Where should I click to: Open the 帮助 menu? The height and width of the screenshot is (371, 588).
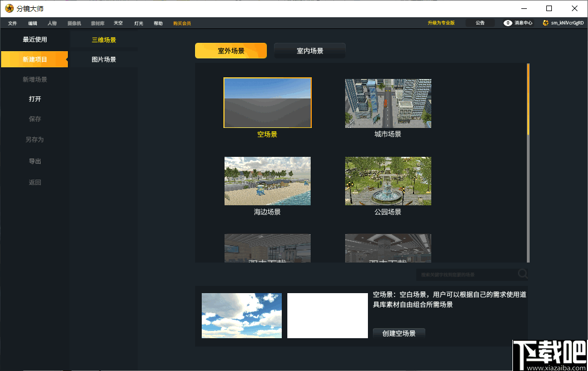158,23
